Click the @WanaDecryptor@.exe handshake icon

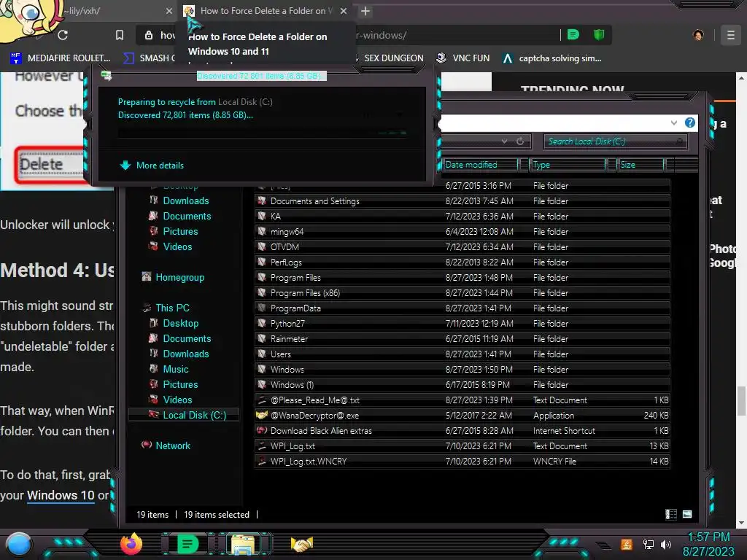(262, 415)
